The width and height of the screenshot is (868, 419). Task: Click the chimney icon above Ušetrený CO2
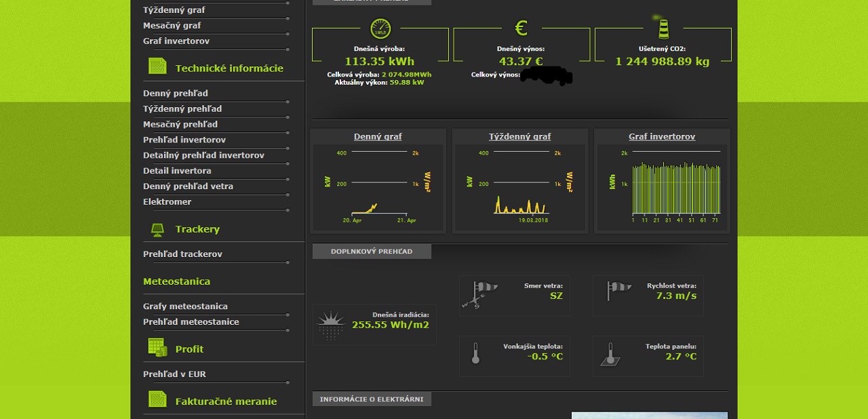tap(663, 28)
